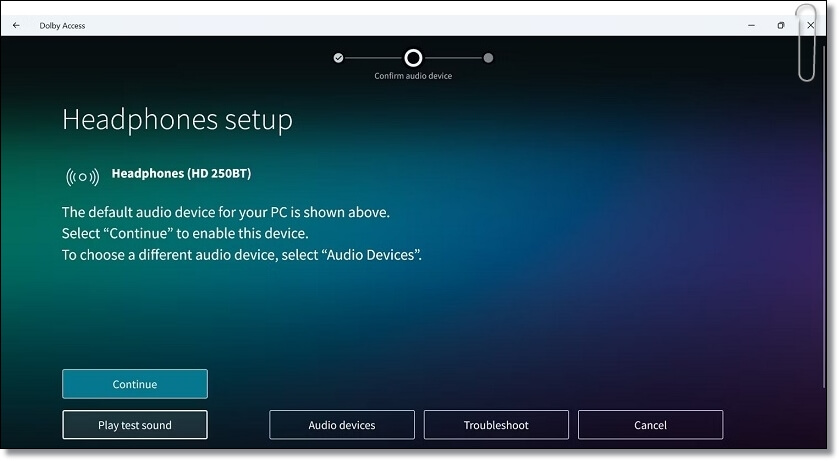This screenshot has height=461, width=839.
Task: Launch the Troubleshoot option
Action: 496,425
